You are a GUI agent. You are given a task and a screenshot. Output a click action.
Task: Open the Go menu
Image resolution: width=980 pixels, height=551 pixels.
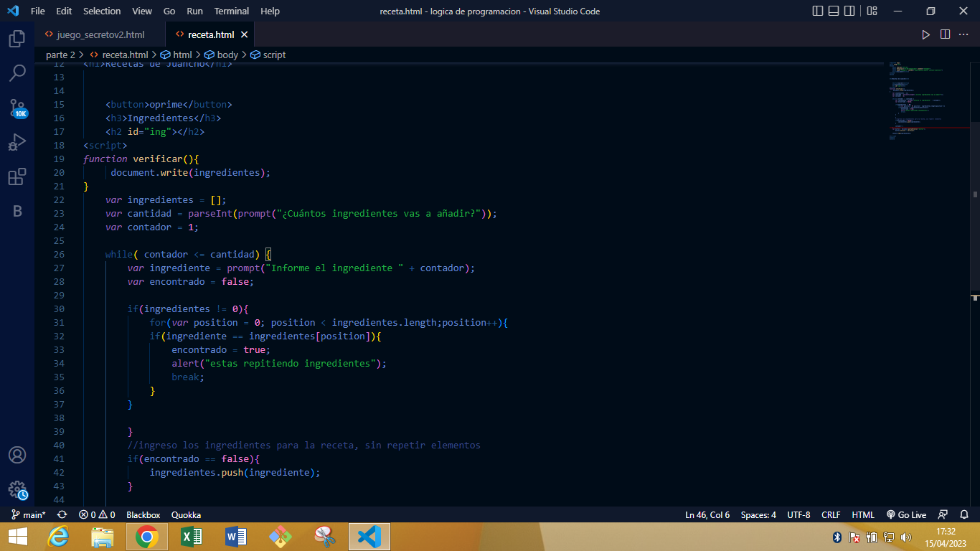169,11
